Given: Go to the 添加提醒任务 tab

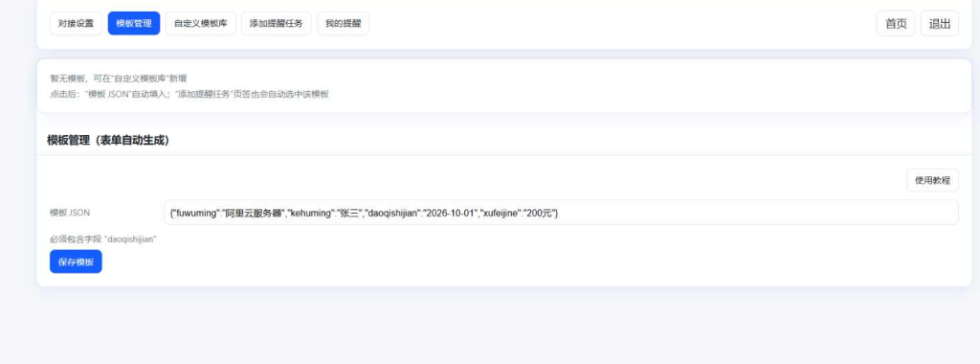Looking at the screenshot, I should 277,24.
